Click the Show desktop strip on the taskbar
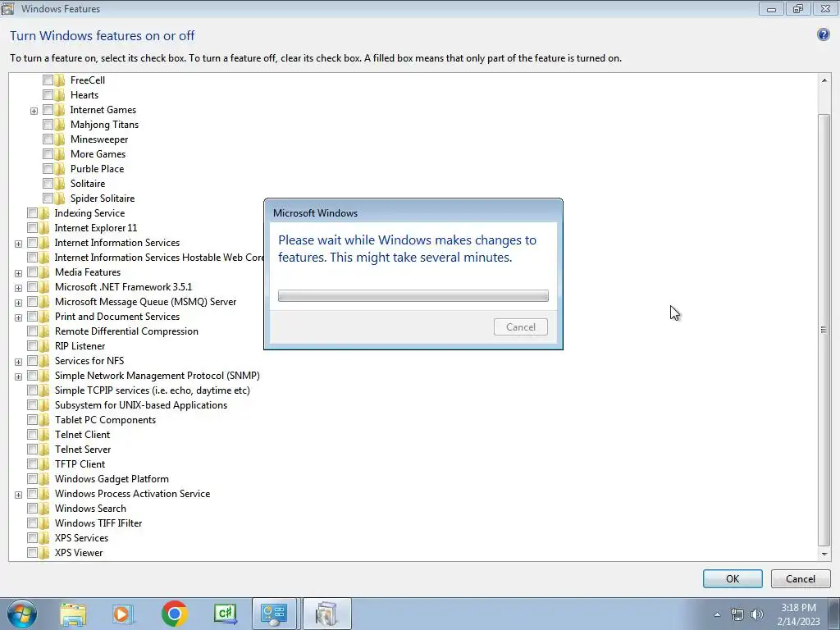This screenshot has width=840, height=630. pyautogui.click(x=834, y=614)
